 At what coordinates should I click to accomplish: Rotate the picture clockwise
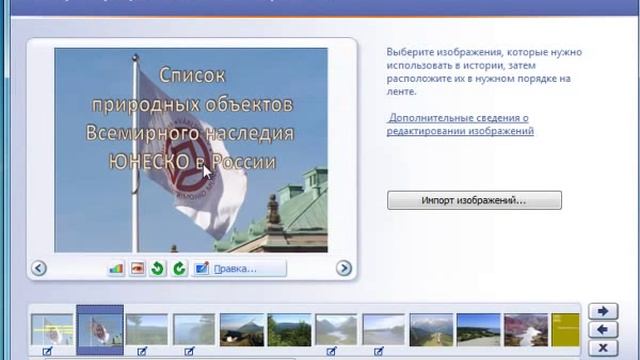tap(179, 269)
